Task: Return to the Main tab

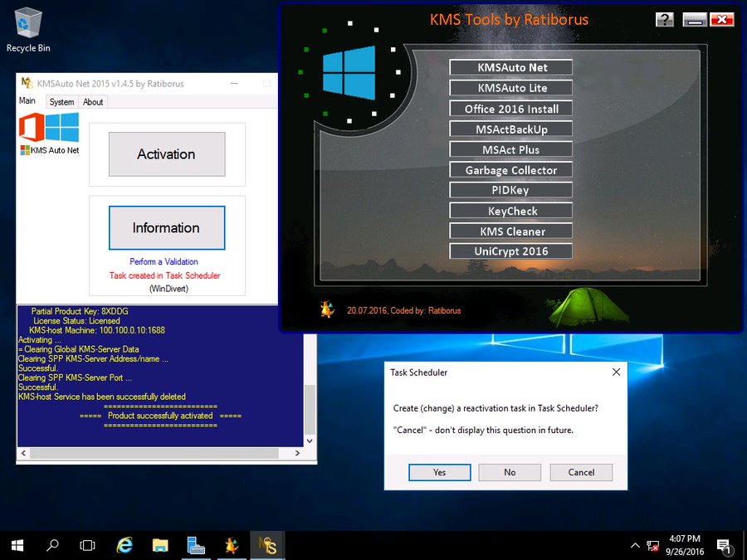Action: (x=27, y=101)
